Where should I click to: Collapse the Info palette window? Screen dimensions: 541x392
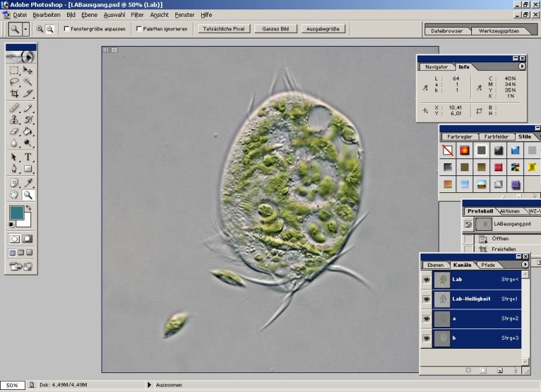click(515, 58)
